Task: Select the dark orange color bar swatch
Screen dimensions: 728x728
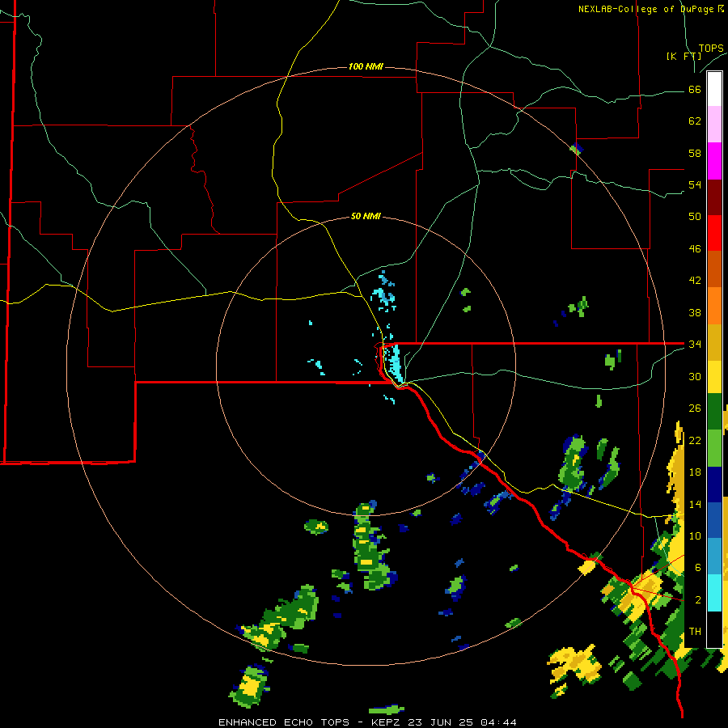Action: click(x=714, y=269)
